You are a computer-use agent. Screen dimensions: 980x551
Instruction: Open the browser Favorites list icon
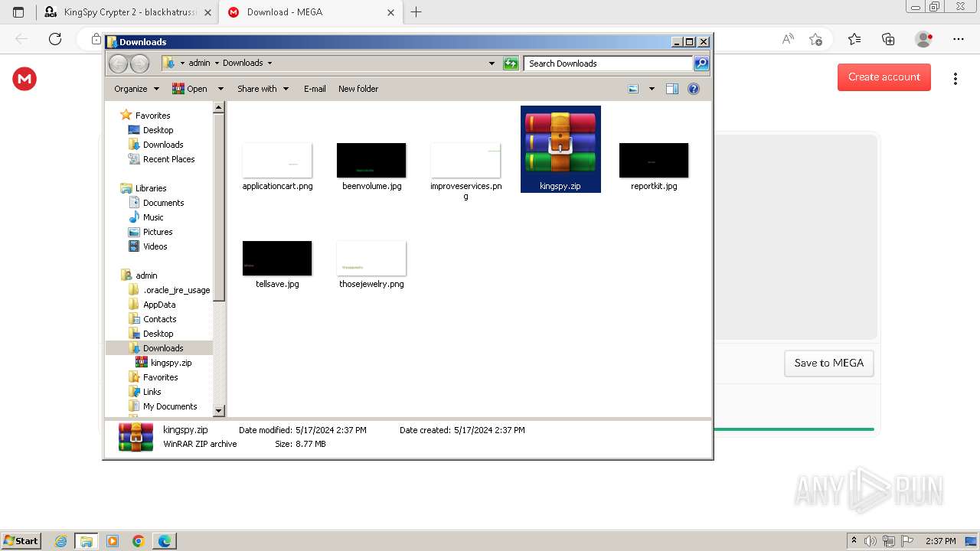click(x=854, y=39)
